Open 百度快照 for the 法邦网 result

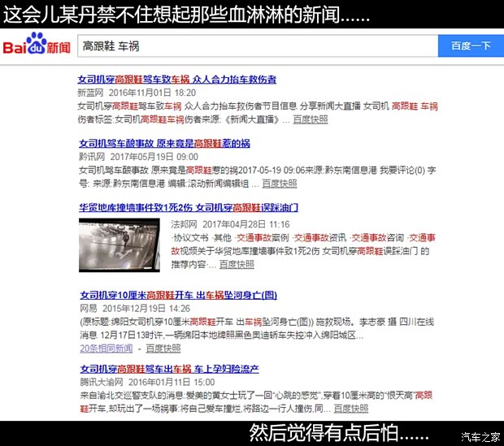pyautogui.click(x=237, y=265)
